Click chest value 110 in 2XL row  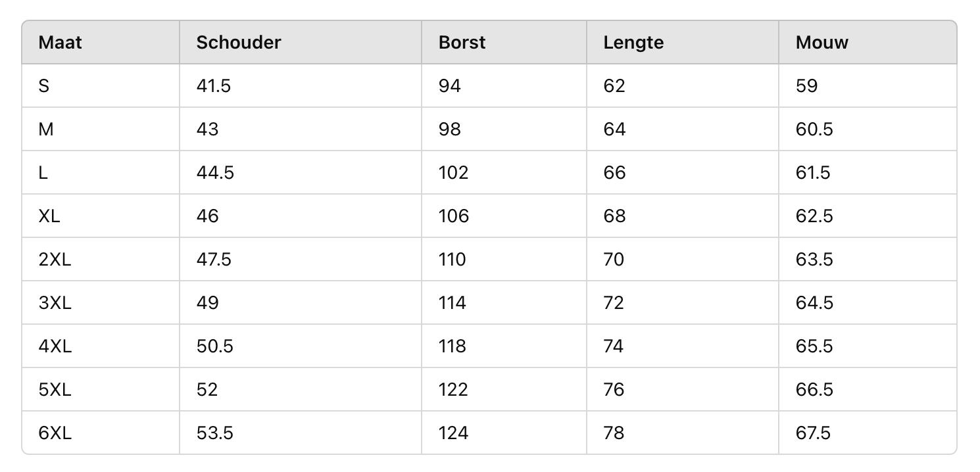coord(452,260)
